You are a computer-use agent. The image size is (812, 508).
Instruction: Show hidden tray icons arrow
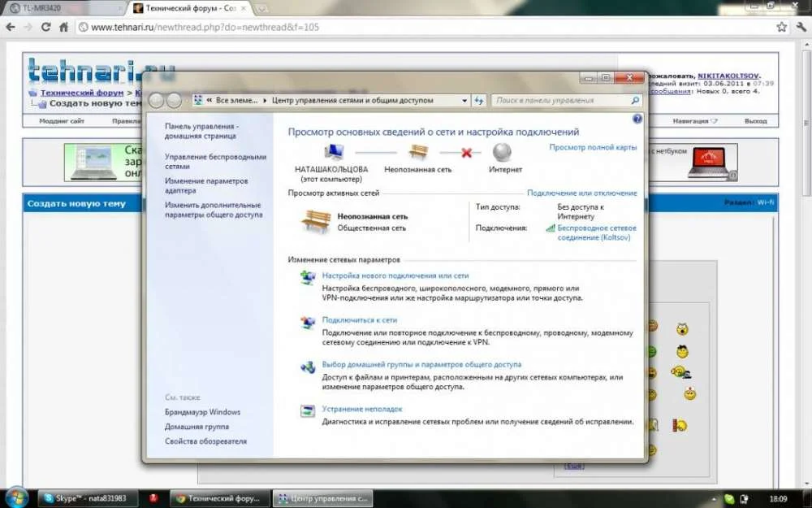tap(714, 499)
